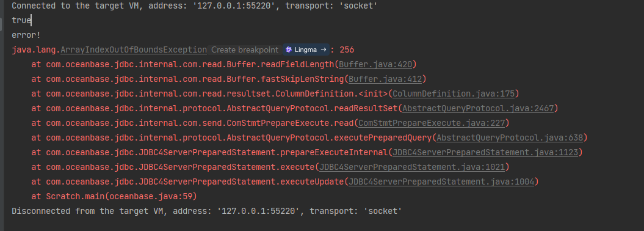The image size is (644, 231).
Task: Open the oceanbase.java:59 link in Scratch.main
Action: (151, 197)
